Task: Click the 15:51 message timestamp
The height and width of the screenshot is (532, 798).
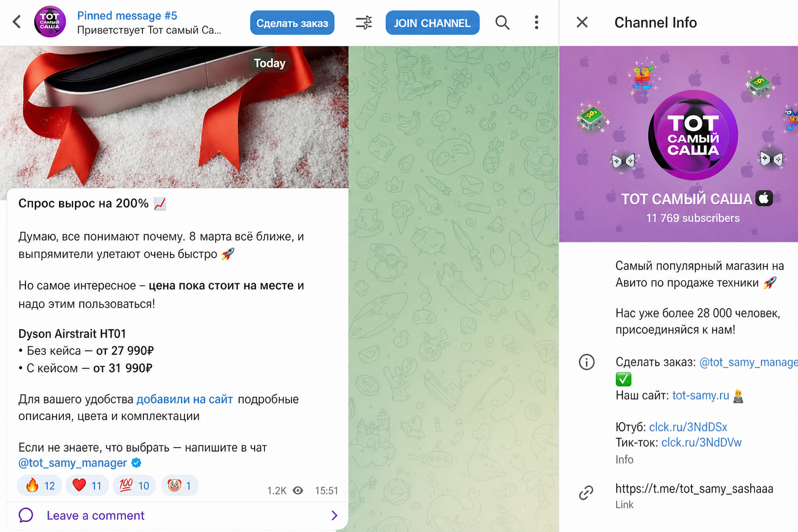Action: pyautogui.click(x=326, y=491)
